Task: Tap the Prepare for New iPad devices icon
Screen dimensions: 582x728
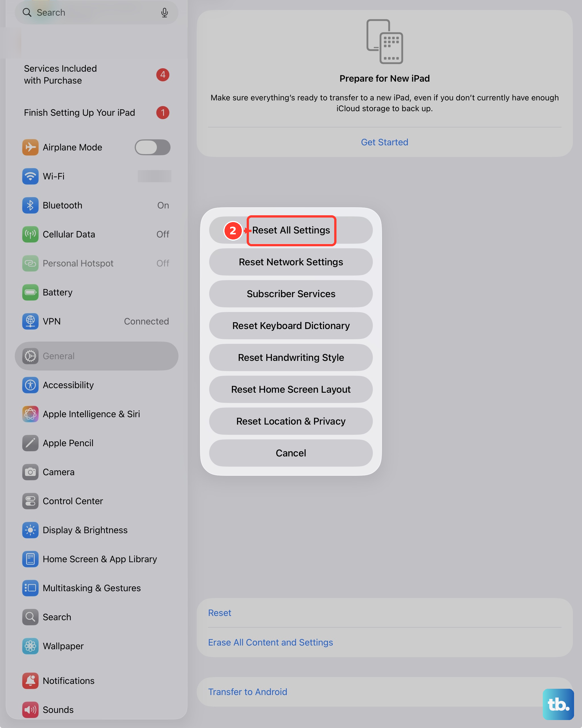Action: pos(384,41)
